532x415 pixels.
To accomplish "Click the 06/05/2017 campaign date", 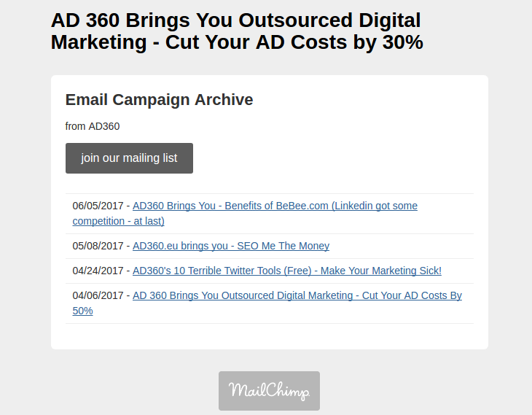I will [98, 206].
